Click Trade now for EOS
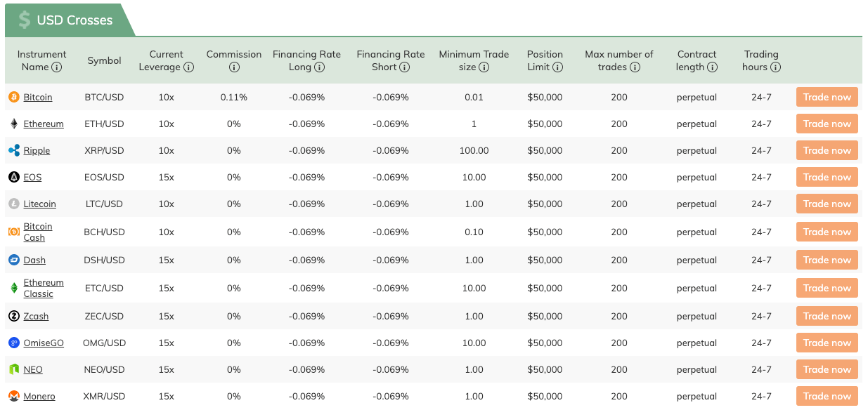The height and width of the screenshot is (410, 868). (827, 177)
